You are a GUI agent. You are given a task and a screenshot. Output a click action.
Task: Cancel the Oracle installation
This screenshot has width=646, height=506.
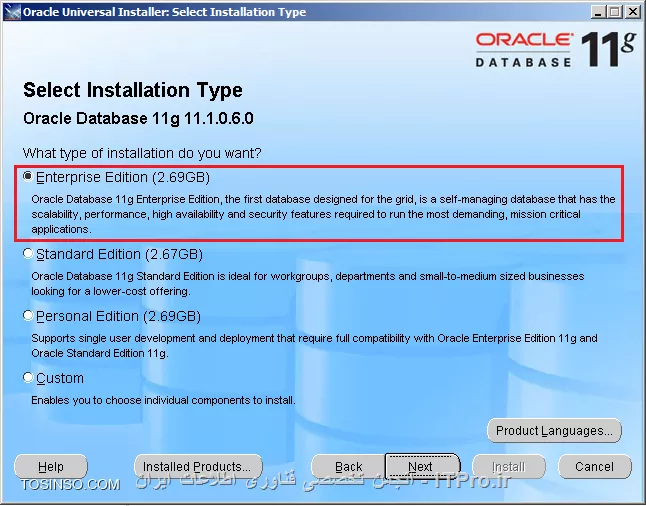595,466
